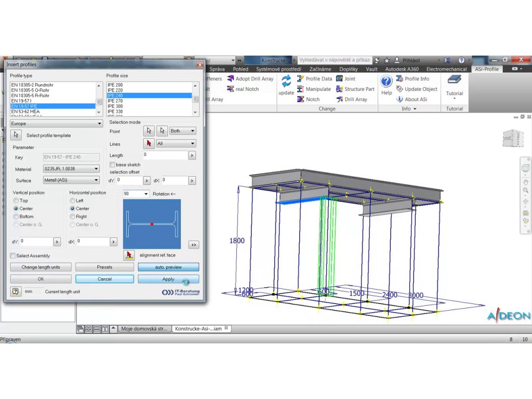Click the Joint tool

pos(345,79)
